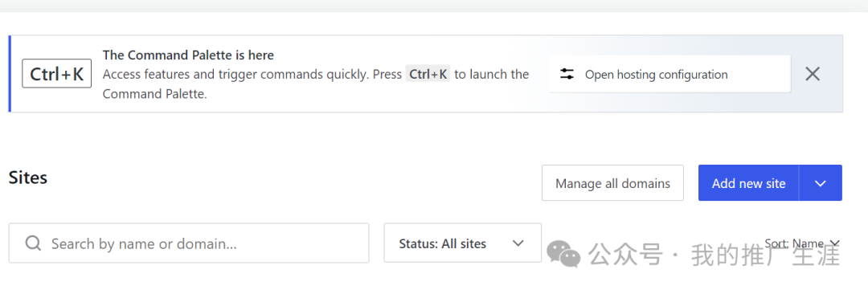Click the chevron beside Sort: Name
This screenshot has height=290, width=868.
835,243
